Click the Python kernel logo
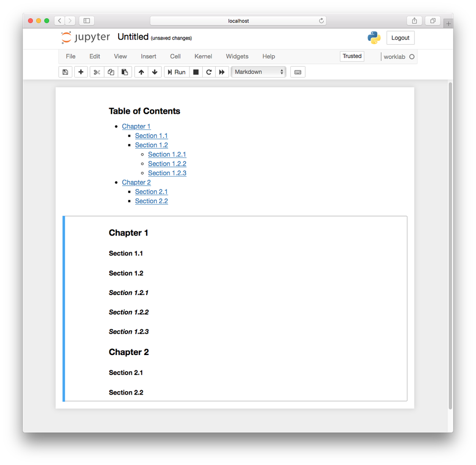 coord(374,38)
